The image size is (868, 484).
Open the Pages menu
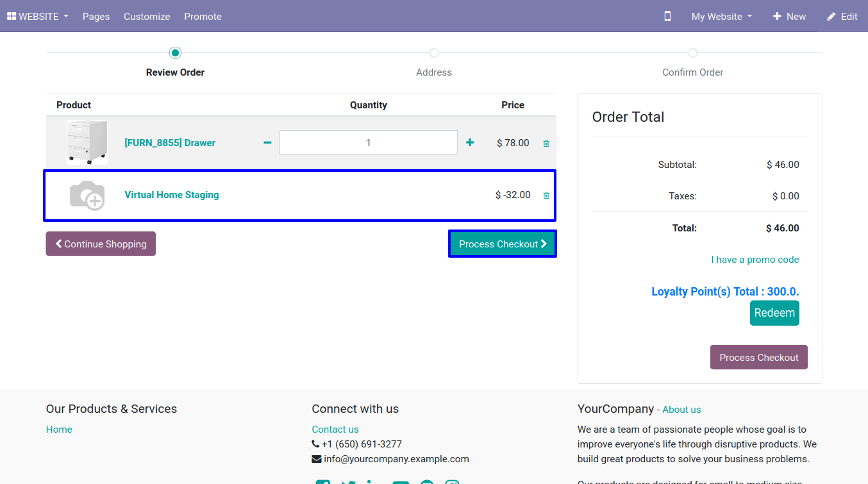point(96,17)
